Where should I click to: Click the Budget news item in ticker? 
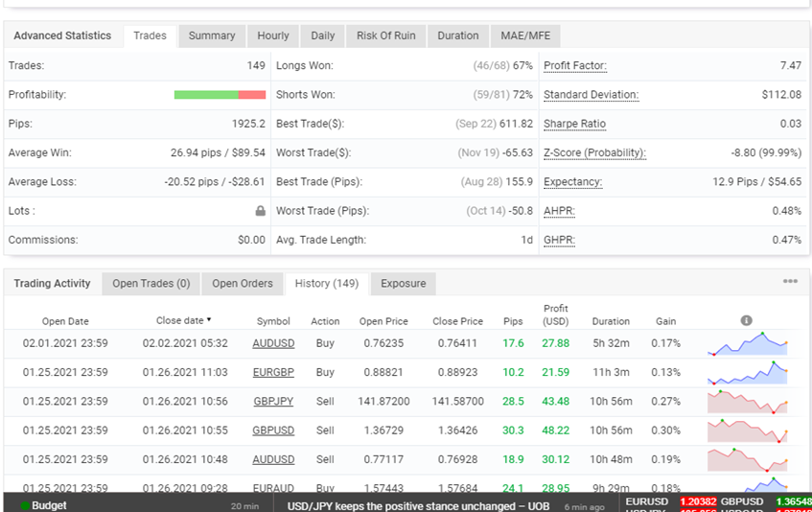[49, 505]
